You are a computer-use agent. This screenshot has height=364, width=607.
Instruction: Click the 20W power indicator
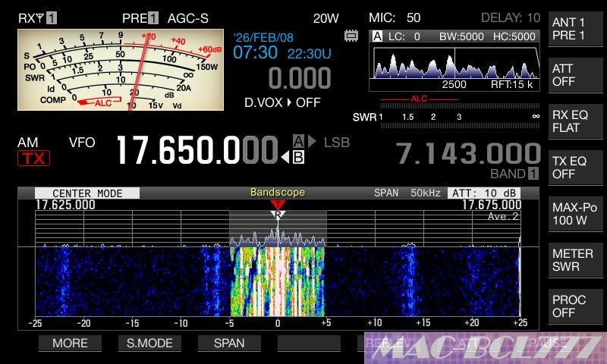[326, 18]
